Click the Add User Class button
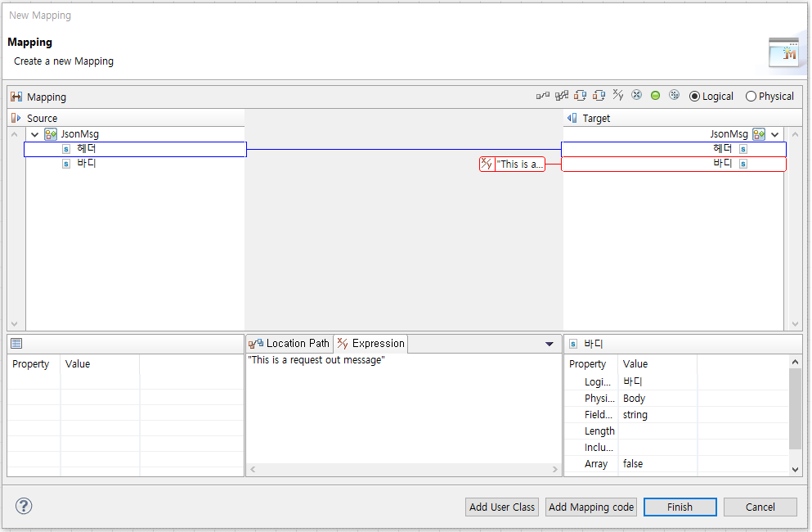 coord(501,507)
